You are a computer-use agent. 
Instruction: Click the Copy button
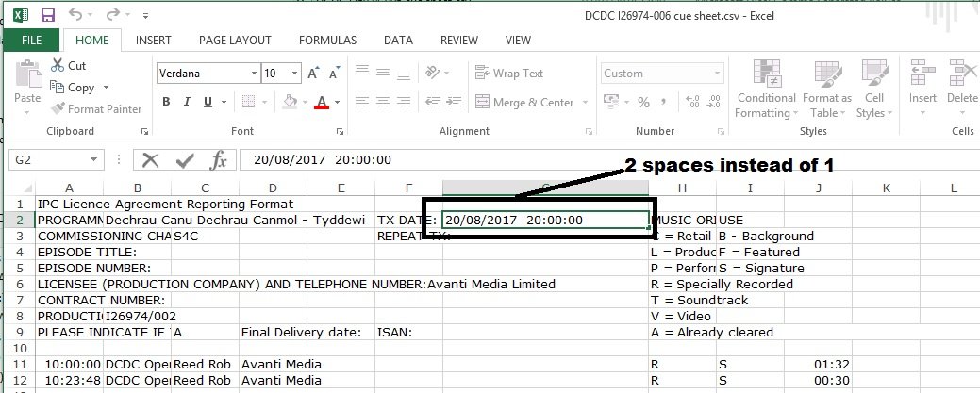click(x=74, y=88)
